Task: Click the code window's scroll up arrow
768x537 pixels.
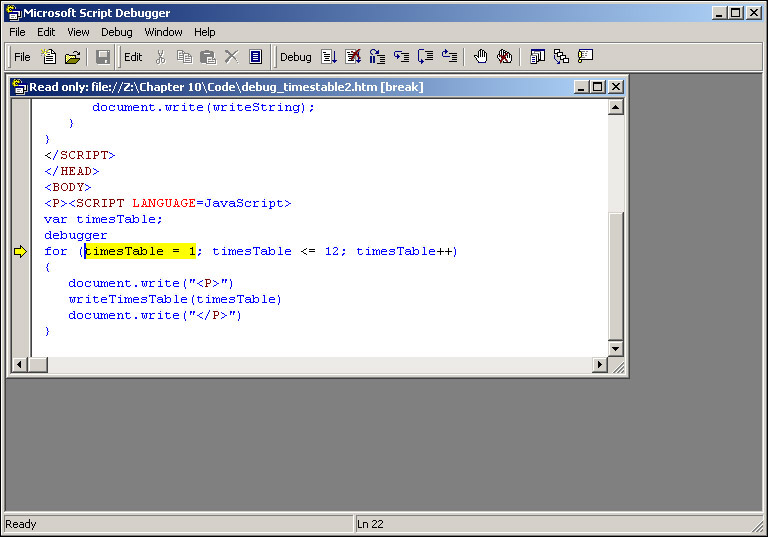Action: 615,107
